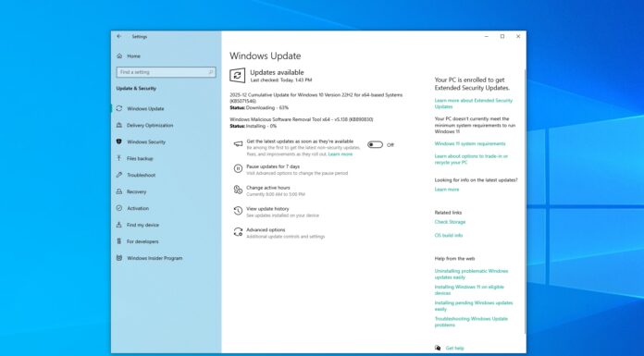Click Learn more about Extended Security Updates
Screen dimensions: 644x356
[473, 104]
